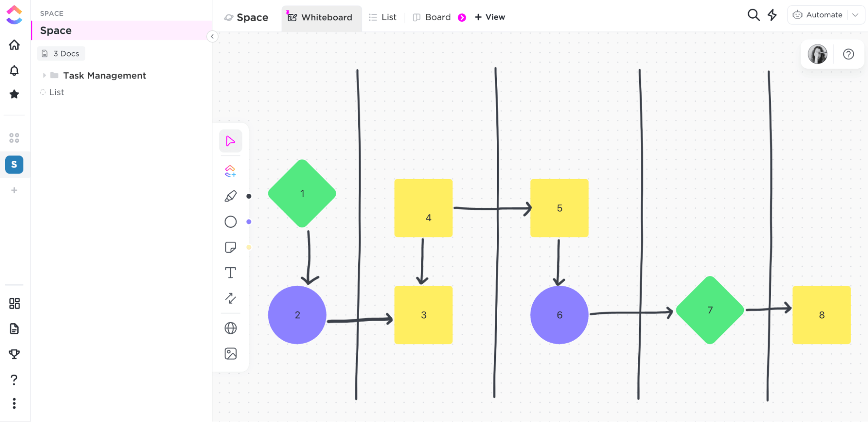Open Favorites star in sidebar

(x=14, y=94)
